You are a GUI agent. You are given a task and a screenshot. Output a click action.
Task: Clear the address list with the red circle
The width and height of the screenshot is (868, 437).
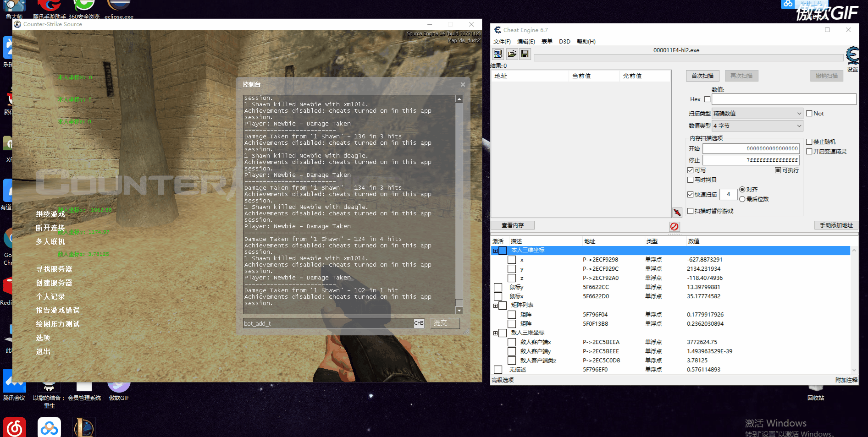tap(674, 226)
